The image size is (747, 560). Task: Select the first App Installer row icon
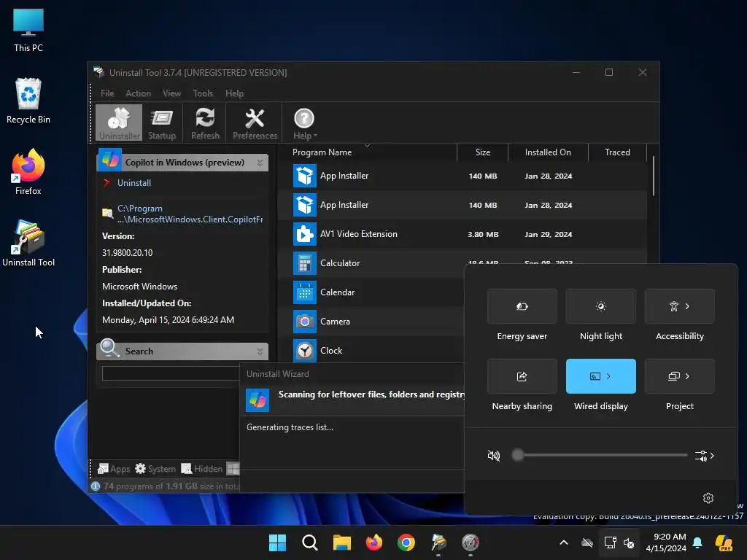304,176
